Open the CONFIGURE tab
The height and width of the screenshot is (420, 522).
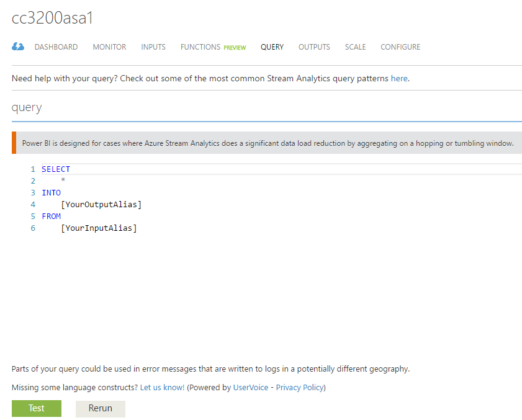(400, 47)
